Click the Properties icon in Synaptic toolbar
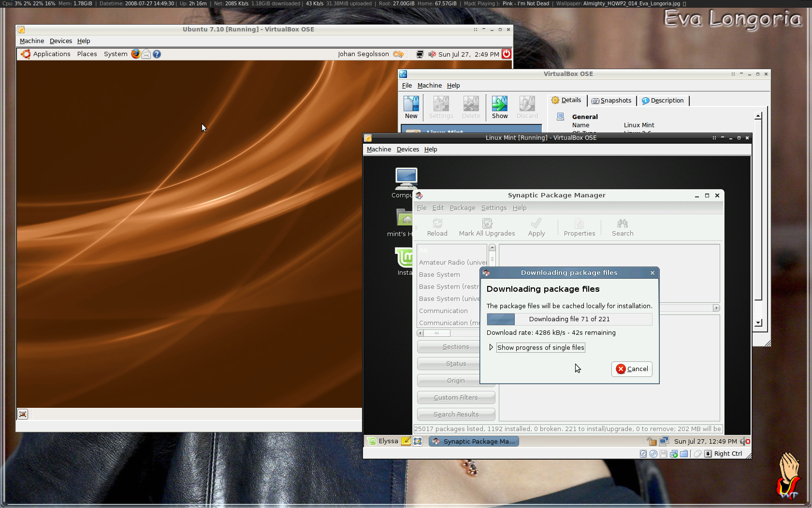Viewport: 812px width, 508px height. 579,227
